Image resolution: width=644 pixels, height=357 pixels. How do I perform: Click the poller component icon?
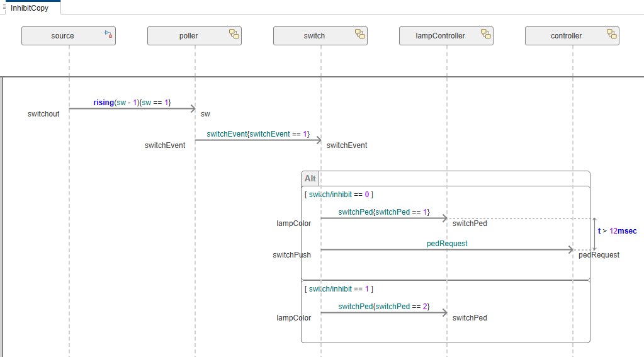234,34
